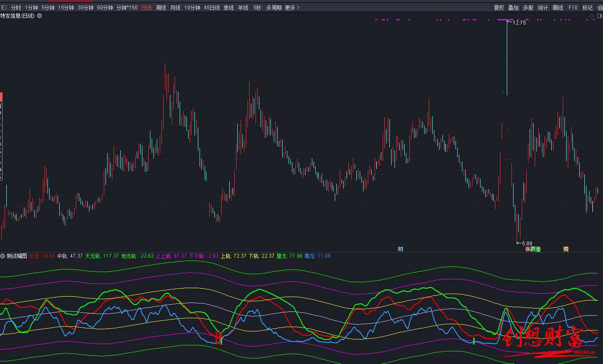Select the 5分钟 period
Image resolution: width=603 pixels, height=364 pixels.
48,8
